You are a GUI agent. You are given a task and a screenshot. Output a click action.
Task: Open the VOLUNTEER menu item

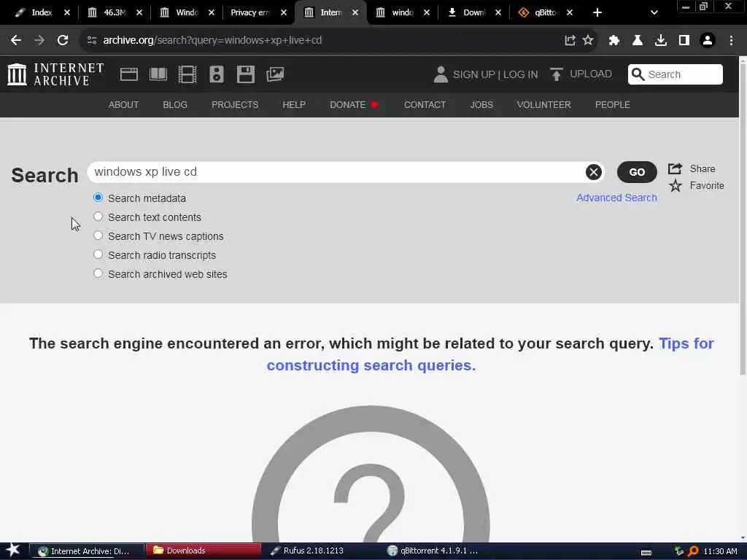[x=544, y=105]
